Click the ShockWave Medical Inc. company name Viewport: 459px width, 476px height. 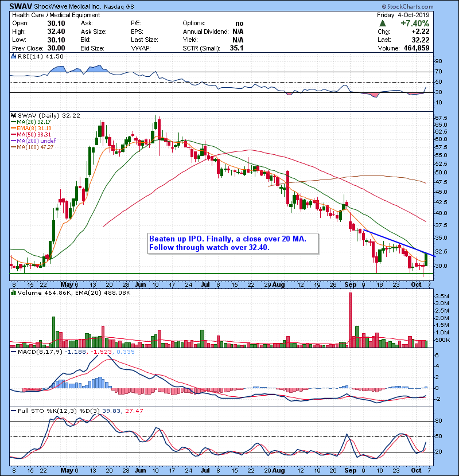pos(67,6)
